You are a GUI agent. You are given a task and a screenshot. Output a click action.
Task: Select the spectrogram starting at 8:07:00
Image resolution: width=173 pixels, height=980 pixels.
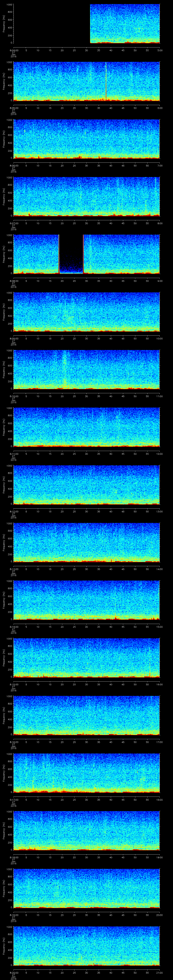coord(86,196)
